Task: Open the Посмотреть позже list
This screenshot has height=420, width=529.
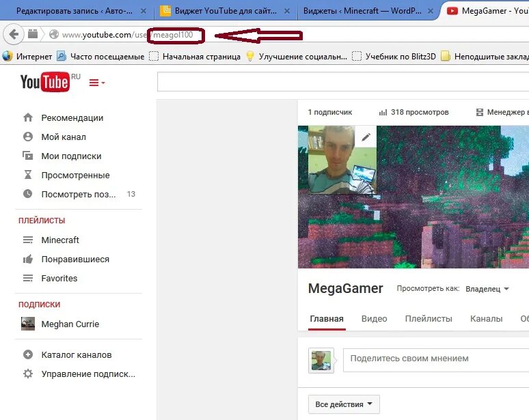Action: coord(79,194)
